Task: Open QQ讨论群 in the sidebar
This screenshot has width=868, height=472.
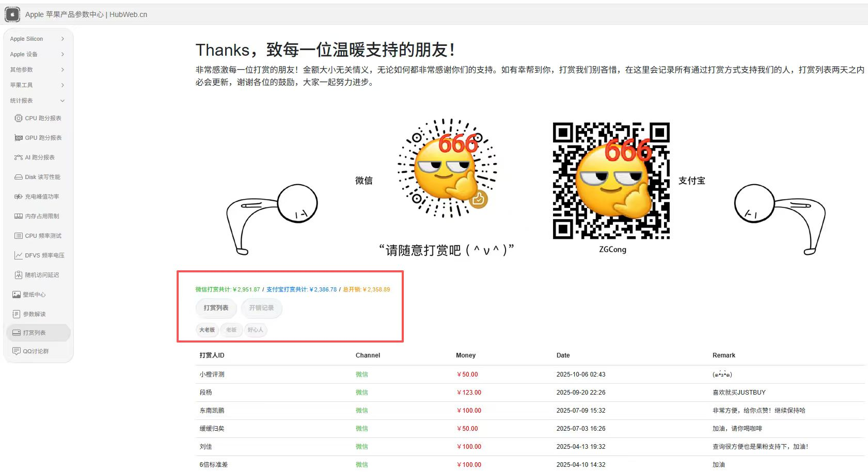Action: pyautogui.click(x=36, y=351)
